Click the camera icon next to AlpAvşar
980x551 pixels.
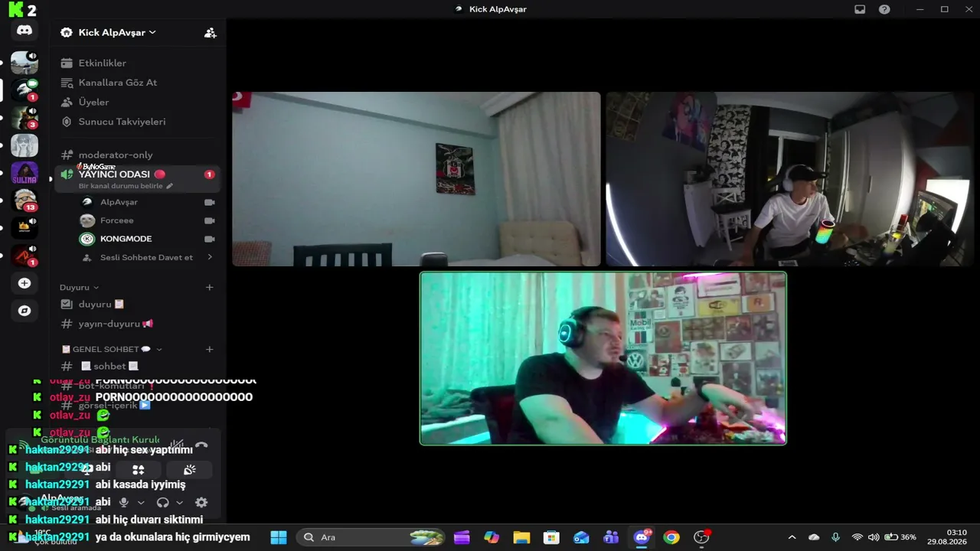[x=209, y=202]
